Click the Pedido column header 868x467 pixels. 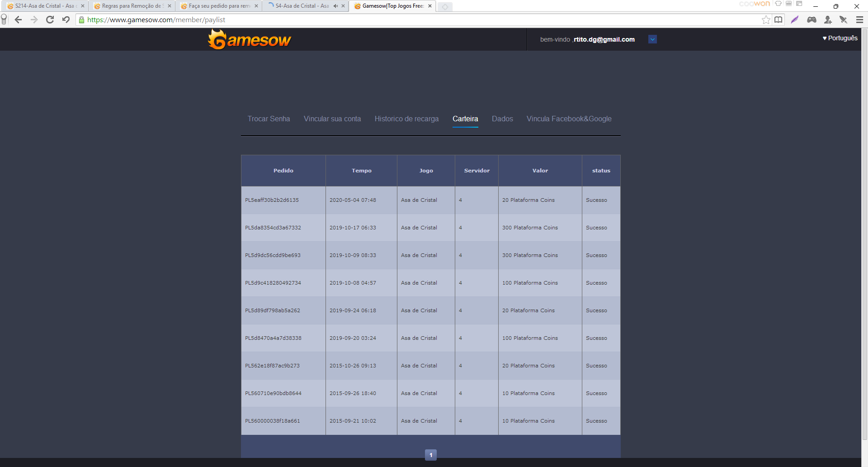283,171
